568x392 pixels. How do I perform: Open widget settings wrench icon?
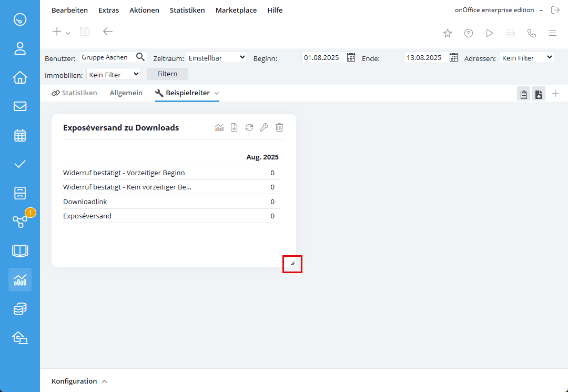tap(264, 127)
